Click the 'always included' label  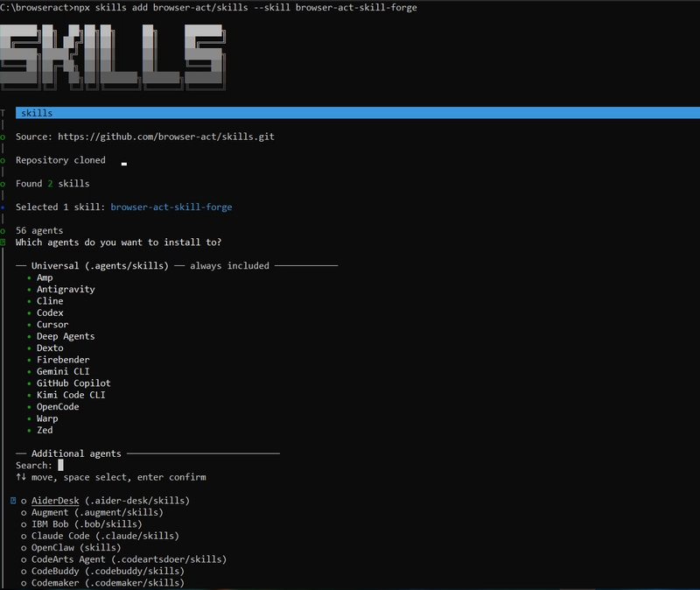tap(229, 266)
